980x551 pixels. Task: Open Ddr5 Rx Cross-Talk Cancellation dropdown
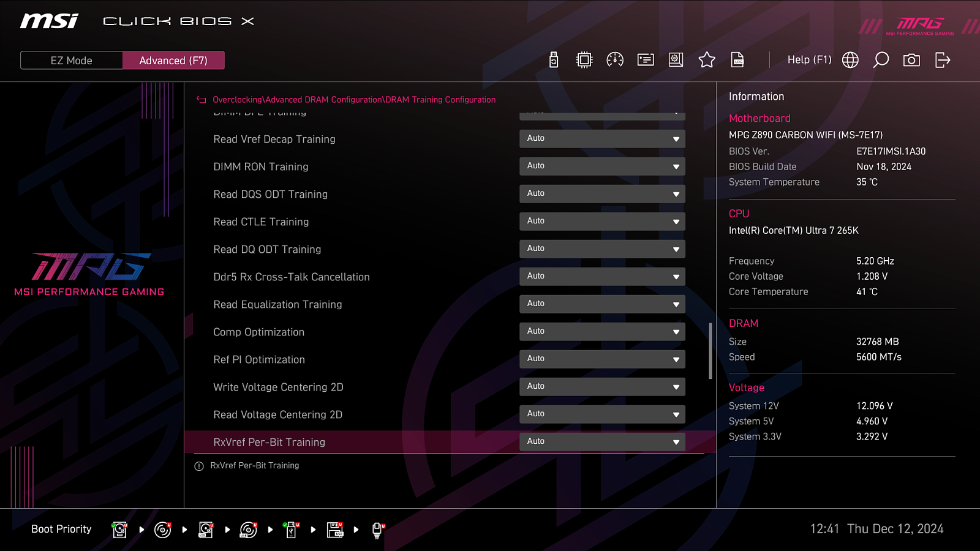click(x=602, y=277)
